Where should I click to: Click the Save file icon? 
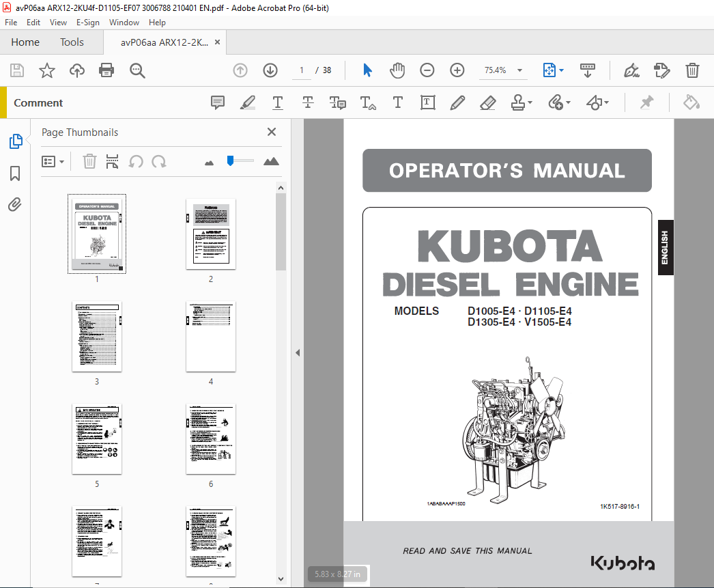point(17,70)
